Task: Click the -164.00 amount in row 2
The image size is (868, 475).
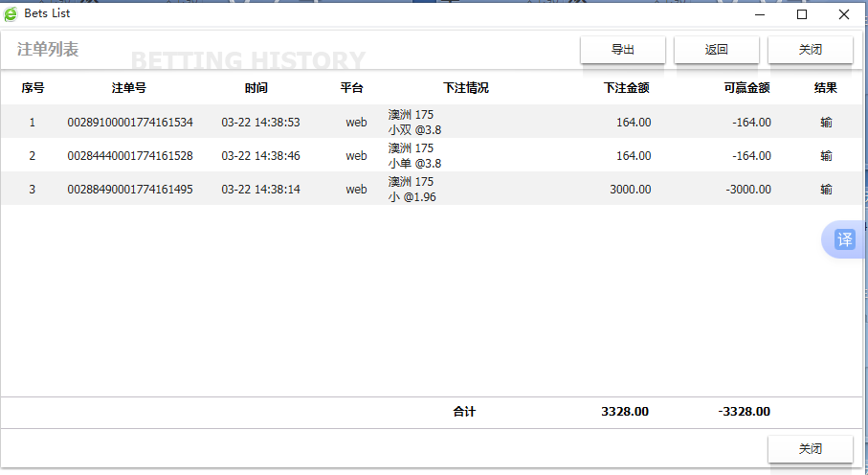Action: (x=752, y=156)
